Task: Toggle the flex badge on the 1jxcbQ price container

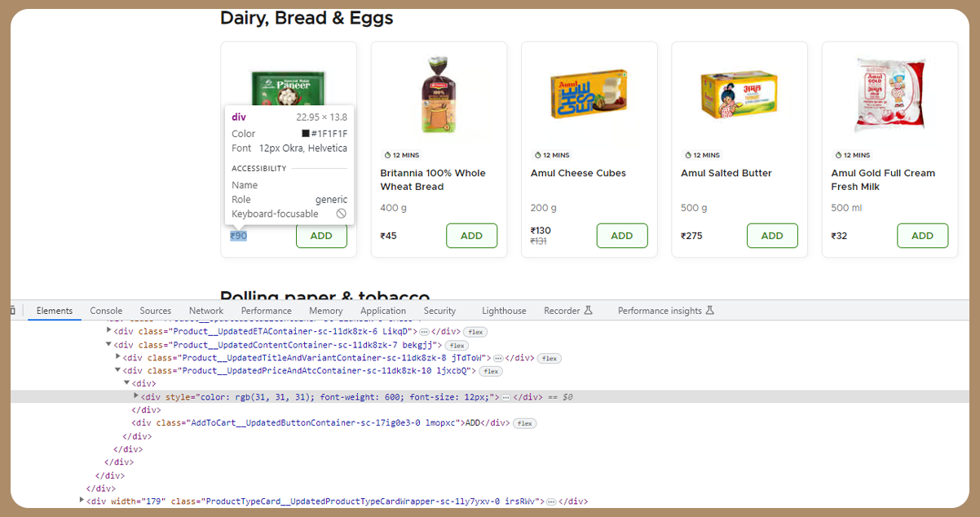Action: point(490,371)
